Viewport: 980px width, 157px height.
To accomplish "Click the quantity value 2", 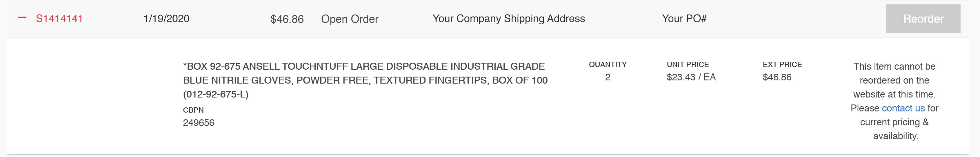I will (x=608, y=77).
